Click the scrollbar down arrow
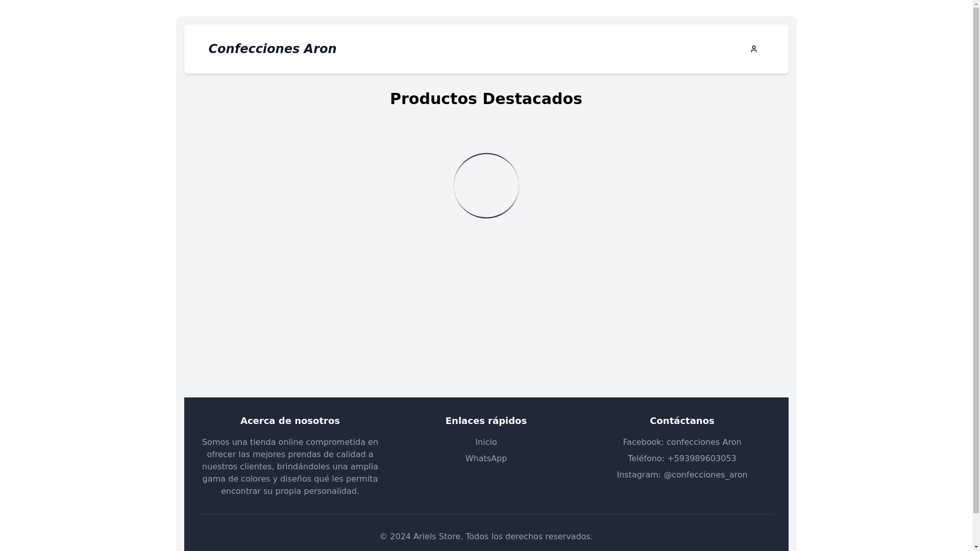The height and width of the screenshot is (551, 980). coord(976,547)
